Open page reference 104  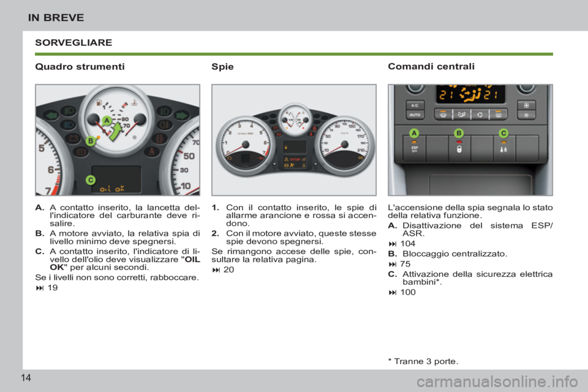point(408,243)
